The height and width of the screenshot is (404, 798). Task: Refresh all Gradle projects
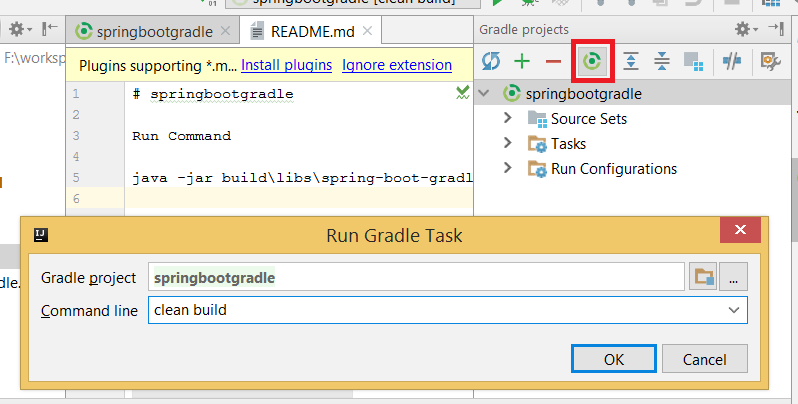491,62
